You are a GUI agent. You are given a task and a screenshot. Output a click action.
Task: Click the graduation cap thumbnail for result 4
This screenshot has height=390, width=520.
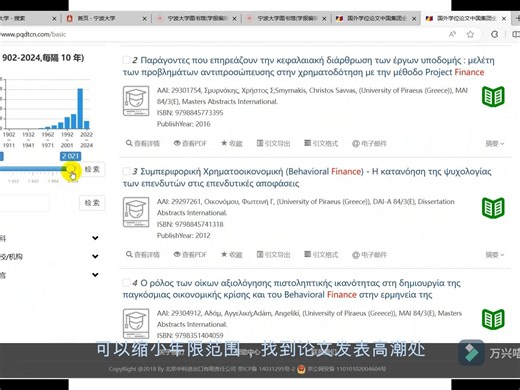tap(136, 324)
